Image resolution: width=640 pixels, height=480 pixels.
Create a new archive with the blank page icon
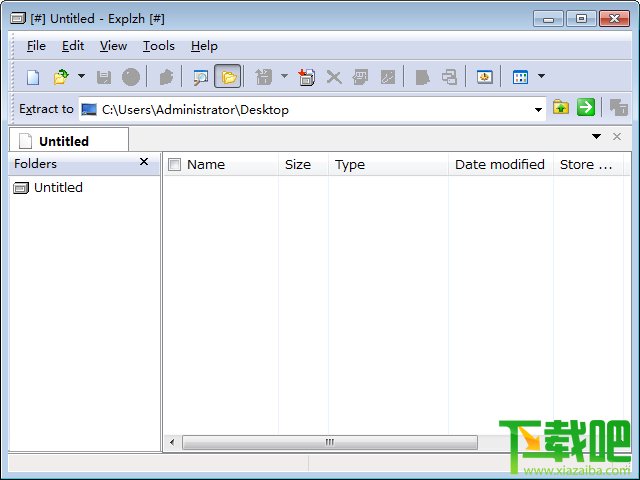33,77
